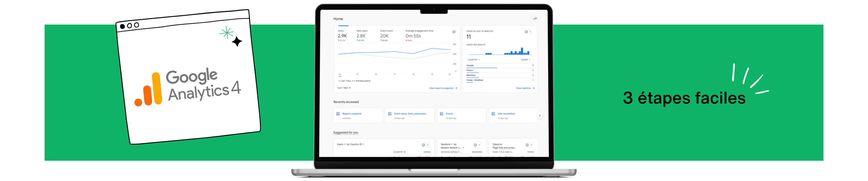Click the Mauritius row in realtime table
Image resolution: width=868 pixels, height=181 pixels.
(500, 75)
